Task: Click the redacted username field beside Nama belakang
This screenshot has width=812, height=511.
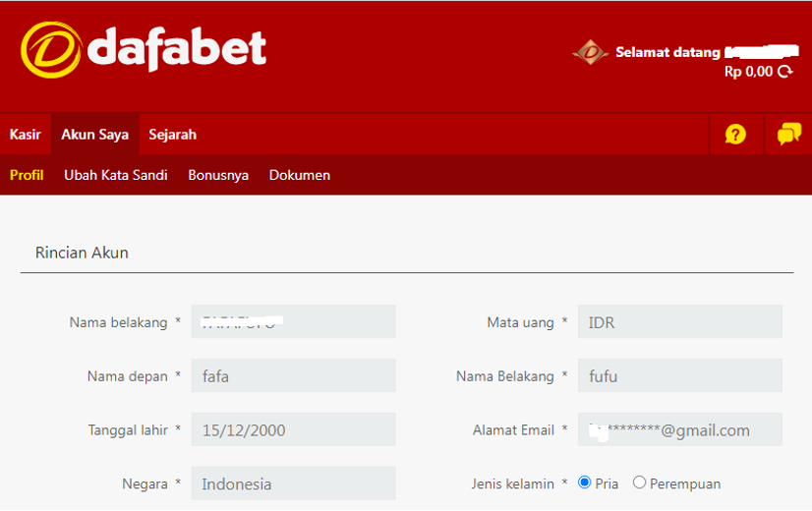Action: tap(294, 322)
